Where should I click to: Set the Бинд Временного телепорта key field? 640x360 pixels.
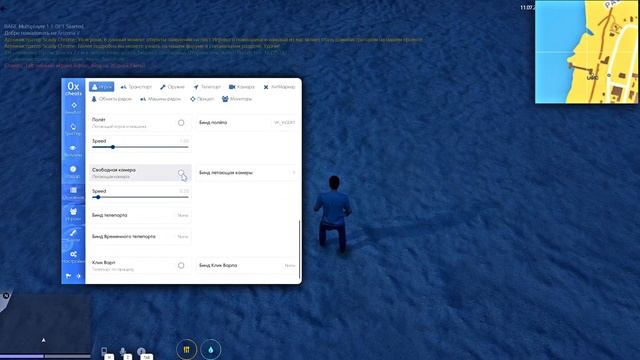pos(140,236)
